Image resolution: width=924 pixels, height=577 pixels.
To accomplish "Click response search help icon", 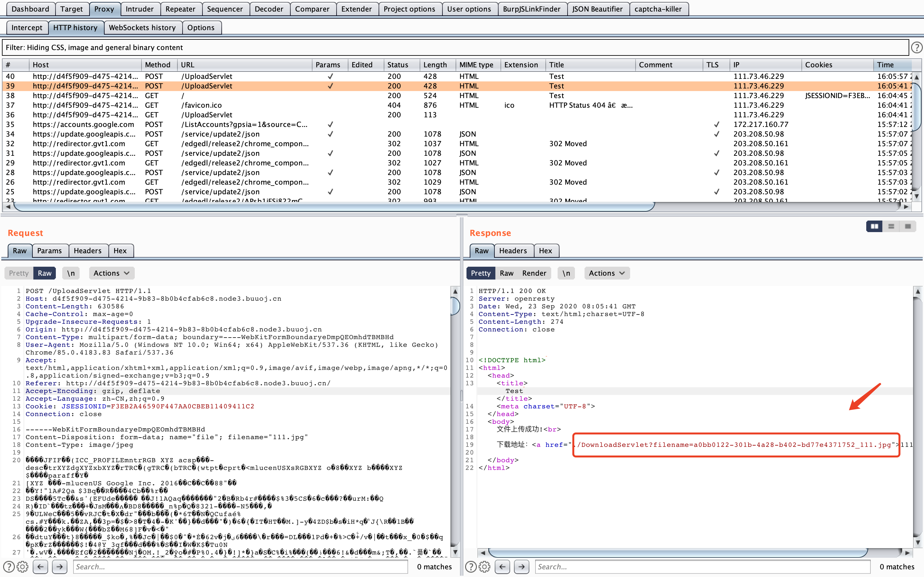I will coord(471,567).
